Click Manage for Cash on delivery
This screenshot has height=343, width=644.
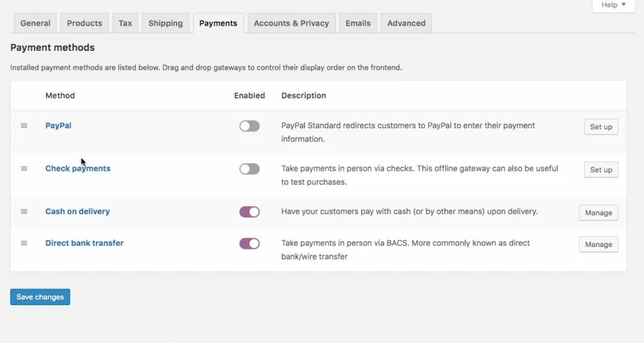[598, 213]
